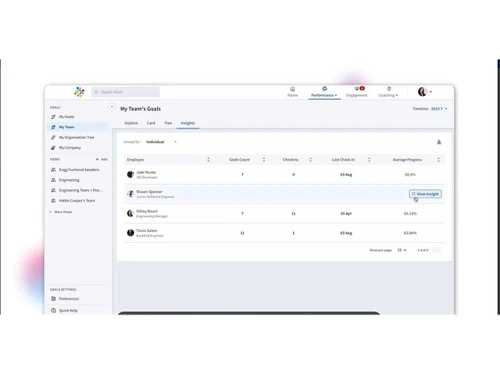Open the user profile avatar
Image resolution: width=500 pixels, height=375 pixels.
(x=422, y=92)
